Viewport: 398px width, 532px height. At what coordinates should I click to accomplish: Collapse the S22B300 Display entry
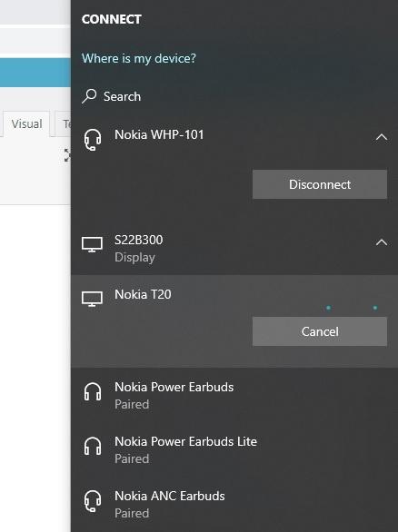coord(382,242)
